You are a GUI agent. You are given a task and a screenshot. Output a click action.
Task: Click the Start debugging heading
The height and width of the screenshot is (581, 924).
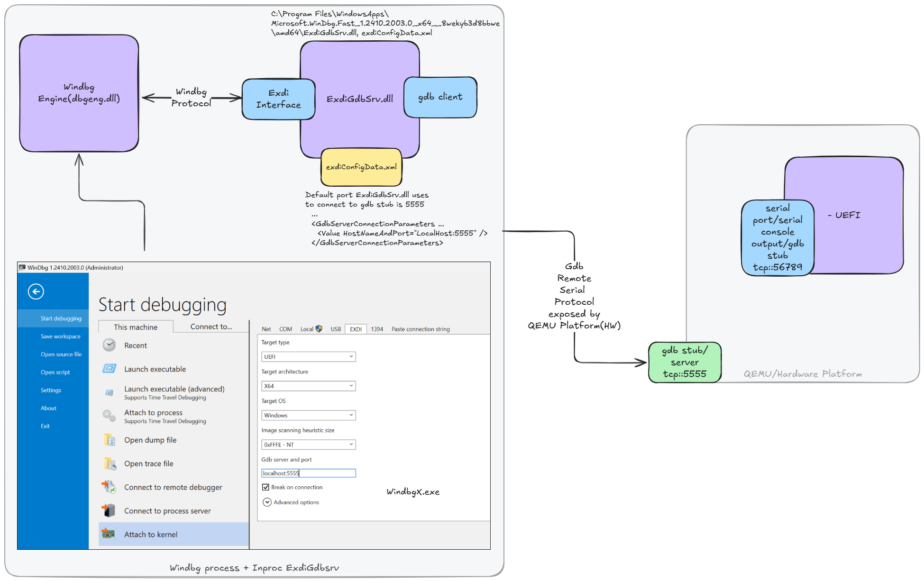(x=162, y=305)
